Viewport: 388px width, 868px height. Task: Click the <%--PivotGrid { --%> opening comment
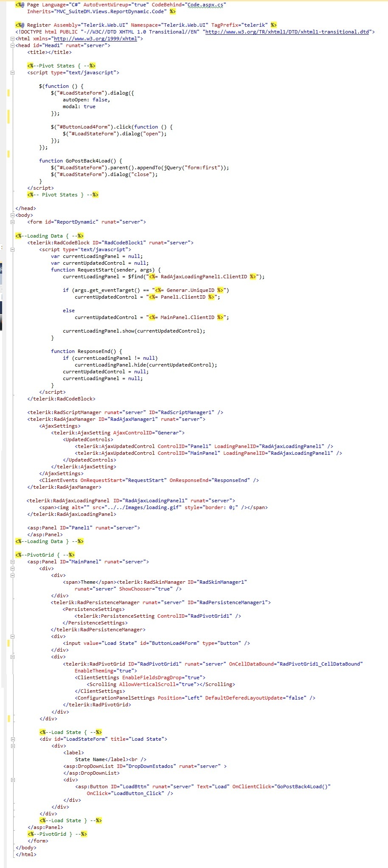(45, 555)
